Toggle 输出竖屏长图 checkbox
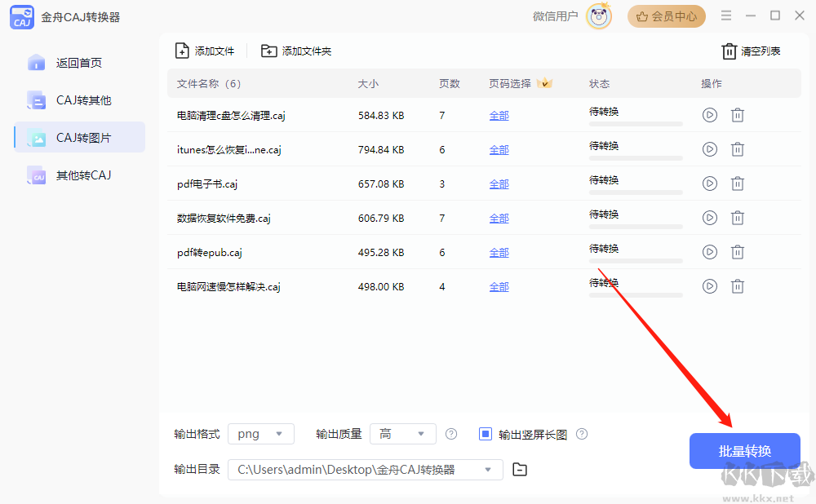 coord(485,434)
